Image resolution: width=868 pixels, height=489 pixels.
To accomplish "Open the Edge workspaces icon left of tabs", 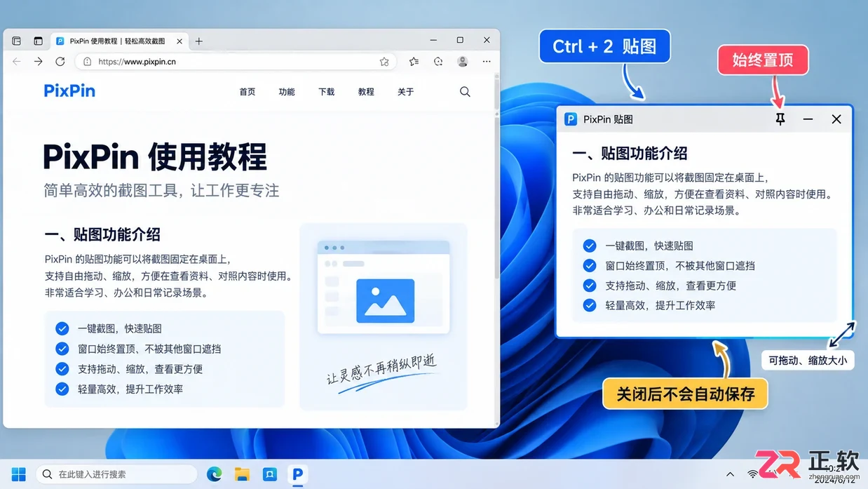I will point(17,41).
